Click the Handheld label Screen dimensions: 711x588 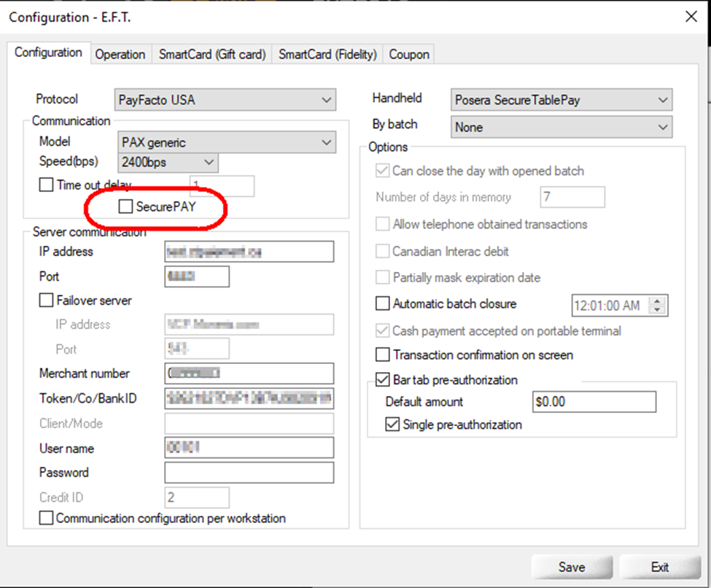tap(397, 98)
